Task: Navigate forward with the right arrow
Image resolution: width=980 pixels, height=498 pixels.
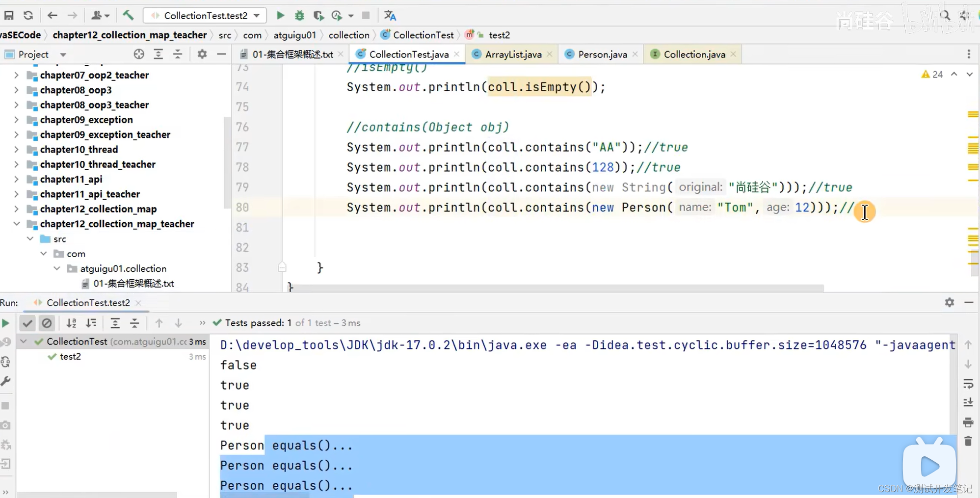Action: [72, 15]
